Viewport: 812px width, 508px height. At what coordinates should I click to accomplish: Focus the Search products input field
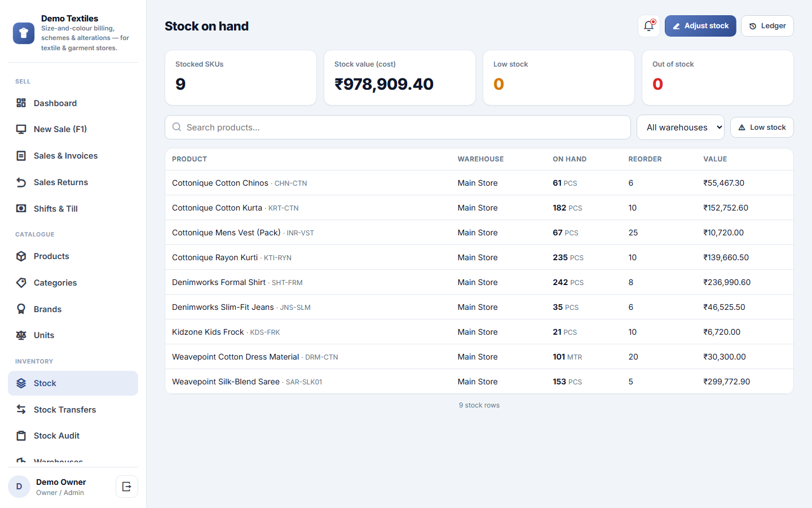(x=398, y=128)
